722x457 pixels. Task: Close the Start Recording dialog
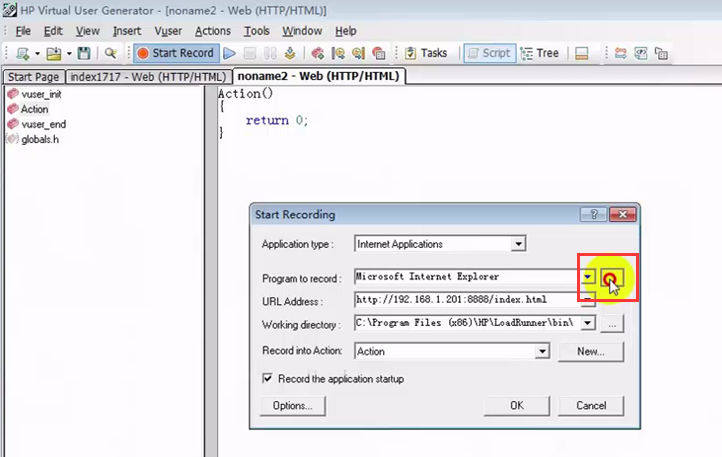pos(623,214)
